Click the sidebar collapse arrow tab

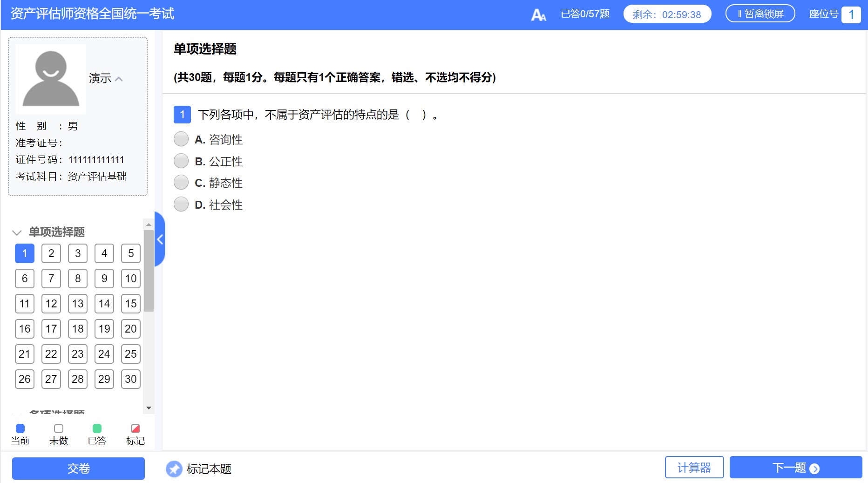tap(160, 239)
